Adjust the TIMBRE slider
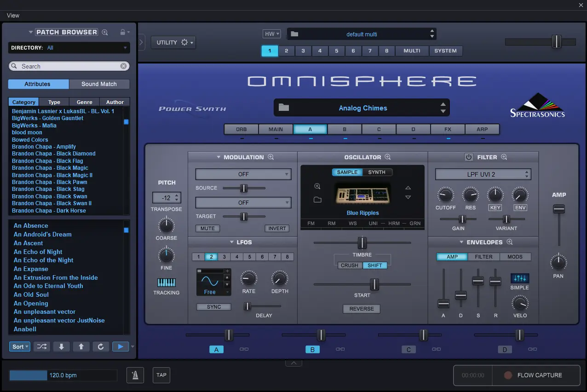 point(363,242)
